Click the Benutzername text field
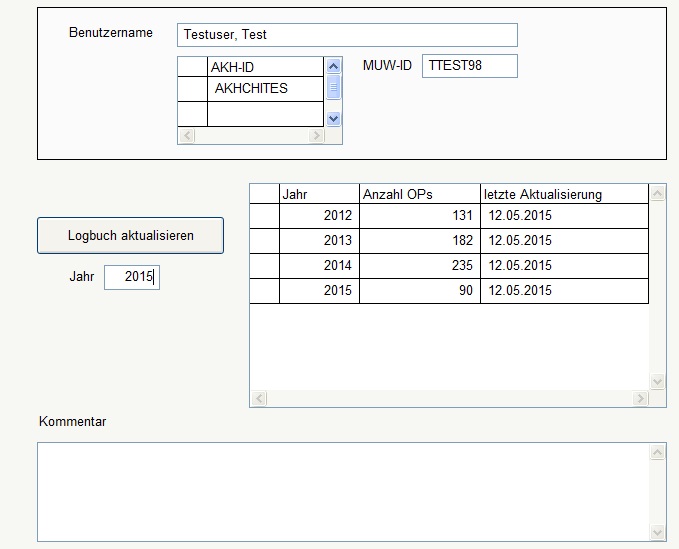Screen dimensions: 679x549 pos(347,35)
